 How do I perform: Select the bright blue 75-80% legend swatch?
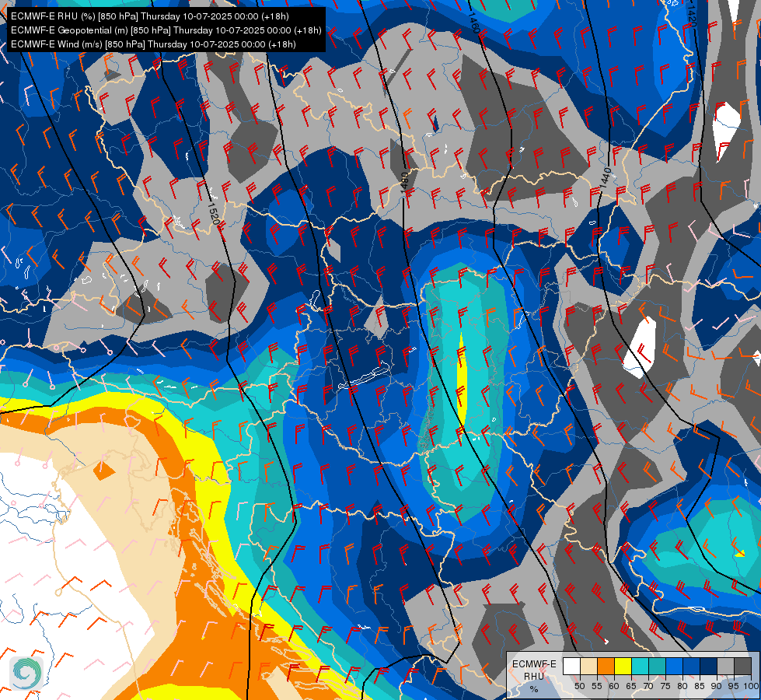(674, 666)
